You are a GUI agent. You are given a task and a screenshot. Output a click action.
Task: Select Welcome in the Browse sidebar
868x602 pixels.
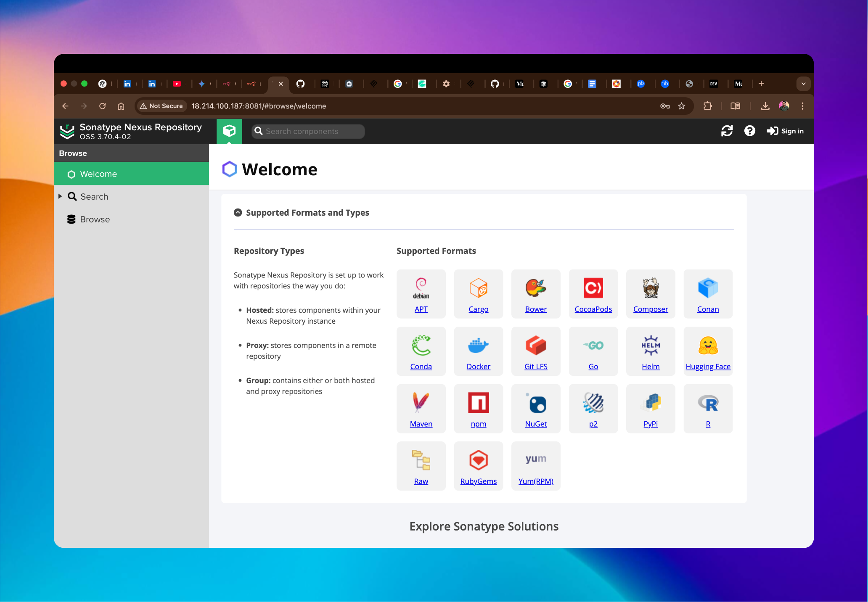coord(131,174)
